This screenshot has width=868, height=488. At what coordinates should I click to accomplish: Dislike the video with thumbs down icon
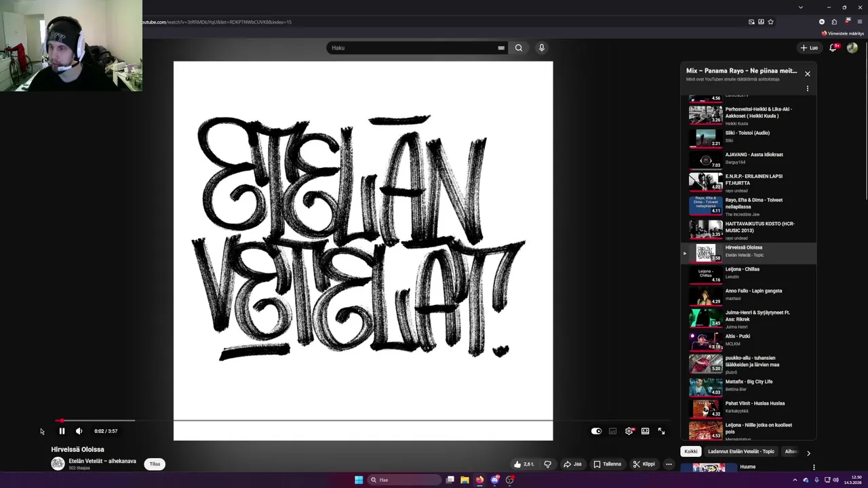pyautogui.click(x=548, y=464)
